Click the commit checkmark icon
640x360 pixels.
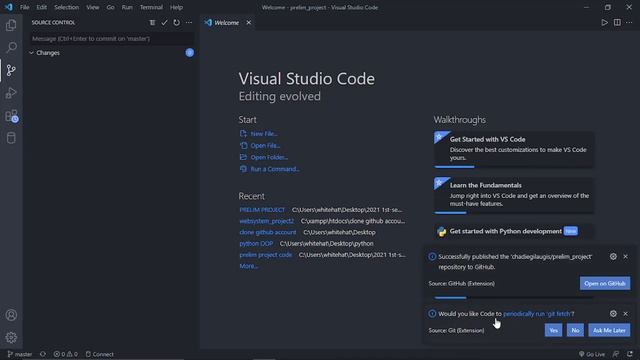(x=164, y=22)
